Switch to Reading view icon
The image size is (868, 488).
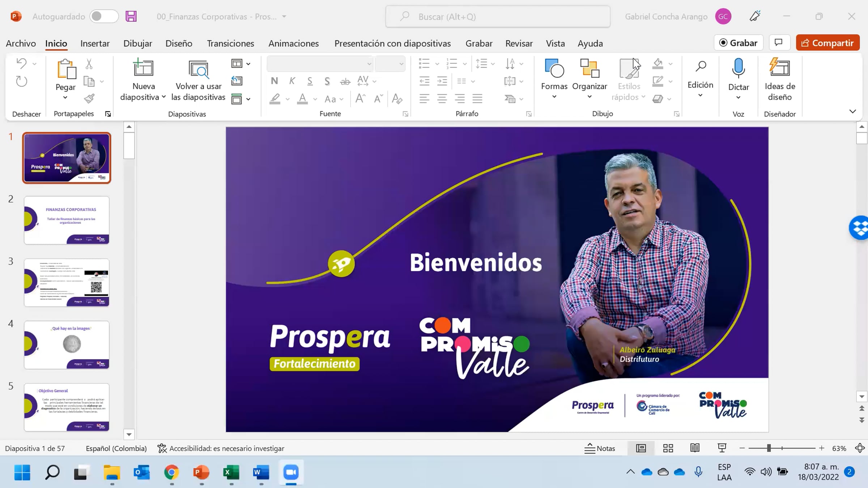click(x=695, y=448)
